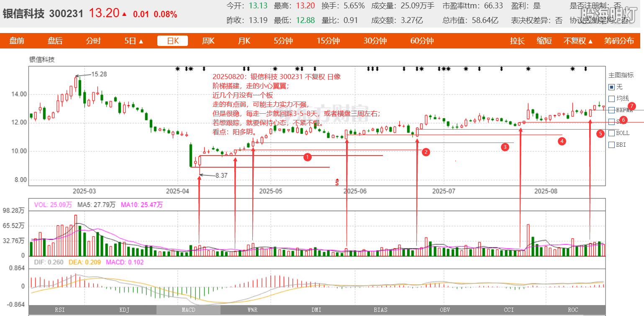This screenshot has width=644, height=316.
Task: Click the 2025-08 date axis label
Action: tap(546, 191)
